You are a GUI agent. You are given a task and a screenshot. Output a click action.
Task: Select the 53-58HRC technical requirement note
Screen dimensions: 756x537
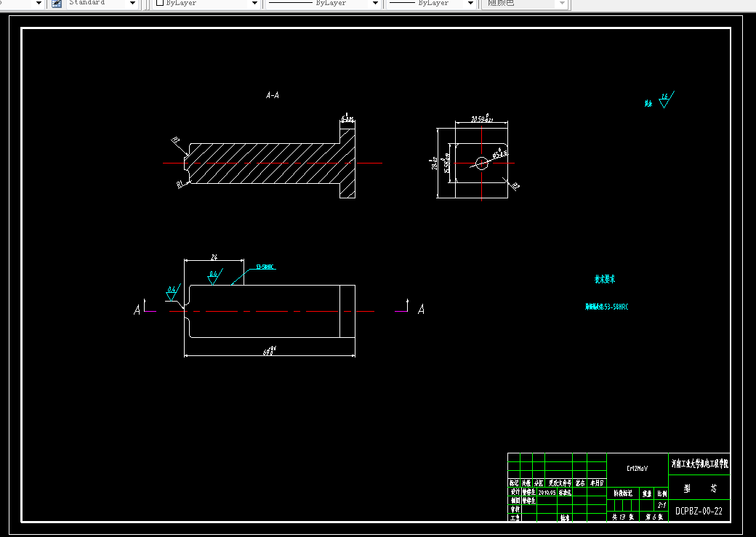606,307
